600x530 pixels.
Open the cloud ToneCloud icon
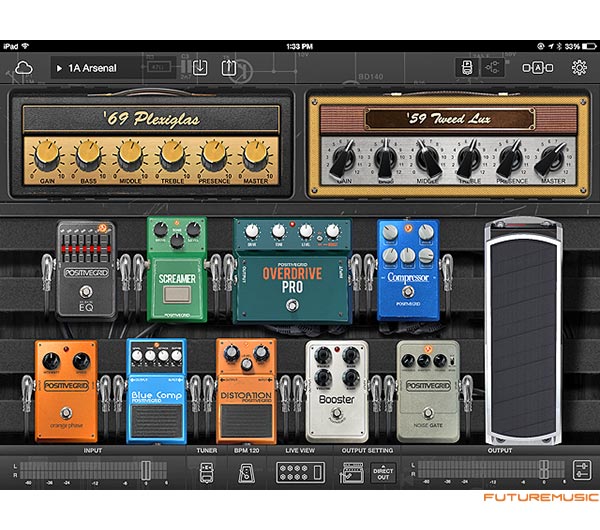(x=24, y=68)
